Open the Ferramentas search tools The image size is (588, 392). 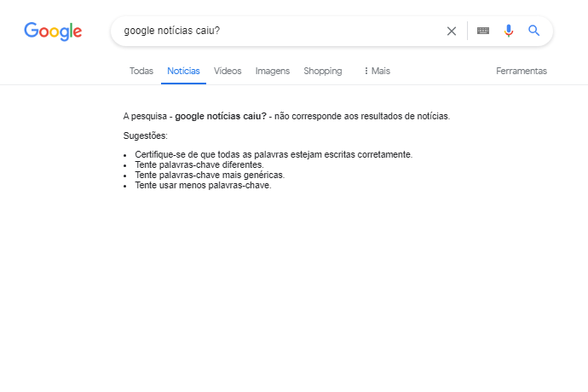(x=522, y=72)
